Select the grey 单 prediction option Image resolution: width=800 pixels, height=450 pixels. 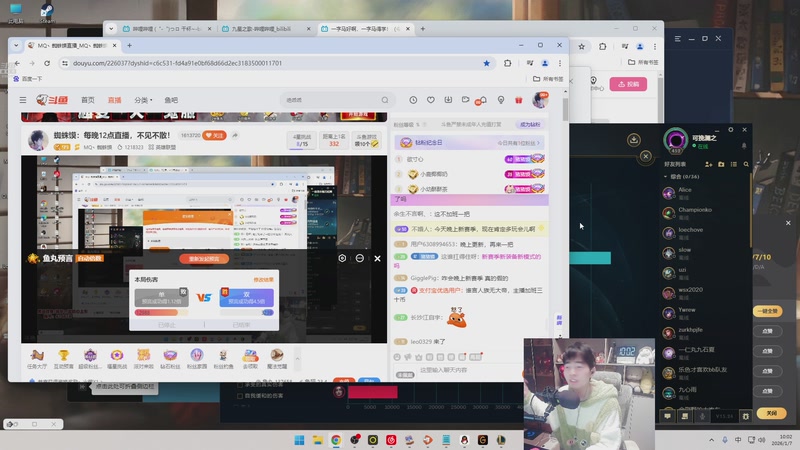161,297
